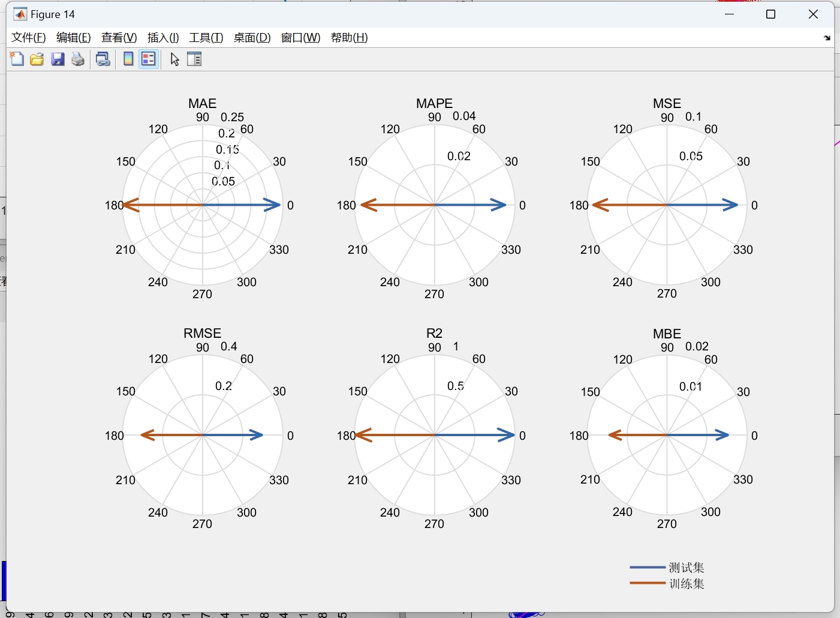Select the RMSE plot title
Viewport: 840px width, 618px height.
point(203,333)
